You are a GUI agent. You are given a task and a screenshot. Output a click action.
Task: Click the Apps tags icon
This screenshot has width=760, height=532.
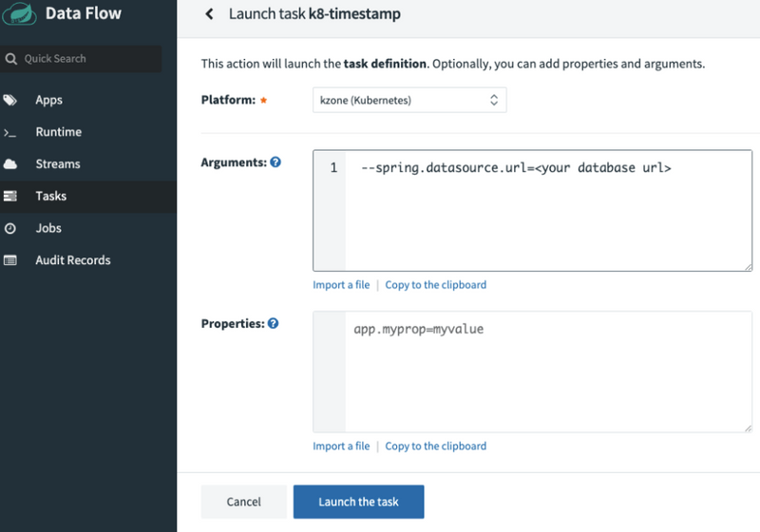point(10,101)
